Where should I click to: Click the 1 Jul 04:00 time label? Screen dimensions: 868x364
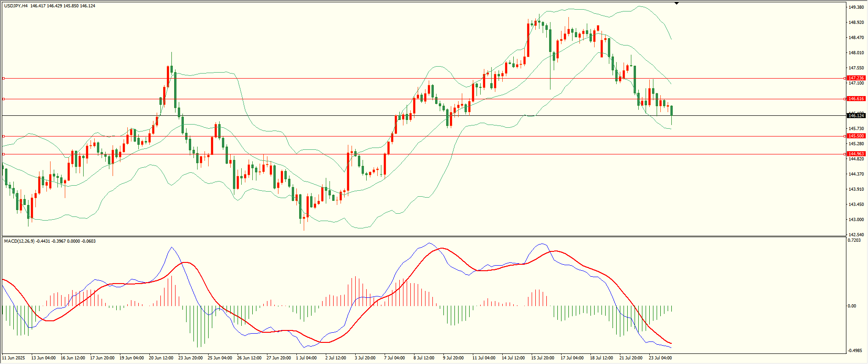306,358
